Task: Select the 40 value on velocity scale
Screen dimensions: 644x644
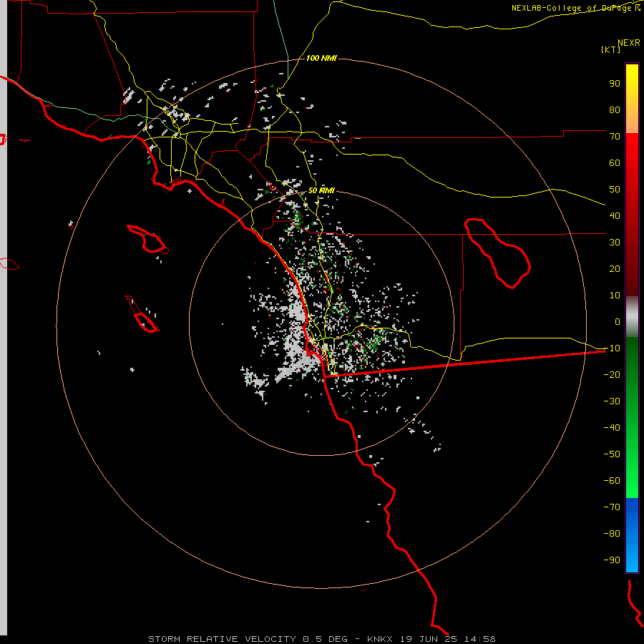Action: (x=615, y=215)
